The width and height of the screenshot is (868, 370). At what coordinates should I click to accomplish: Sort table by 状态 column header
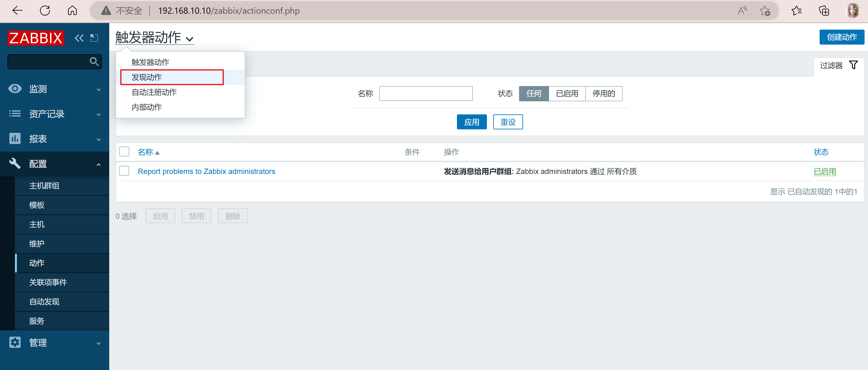[821, 152]
